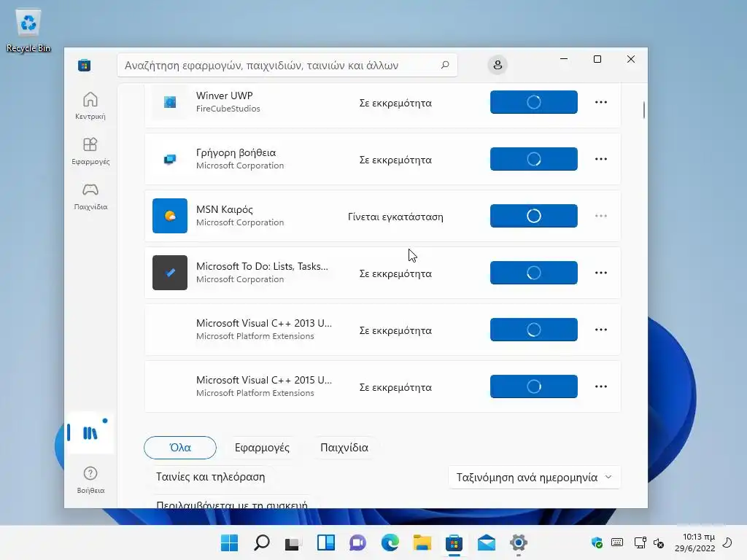Click the pending button for Visual C++ 2013

[533, 330]
